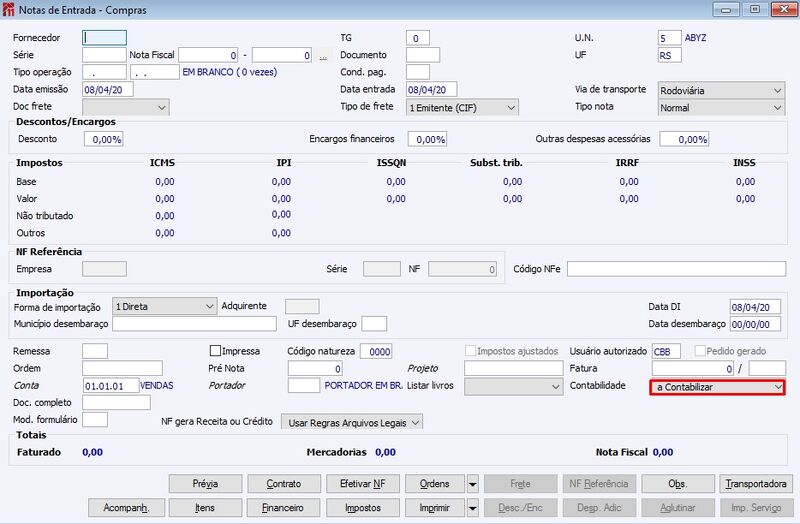800x524 pixels.
Task: Click Outras despesas acessórias percentage field
Action: click(684, 139)
